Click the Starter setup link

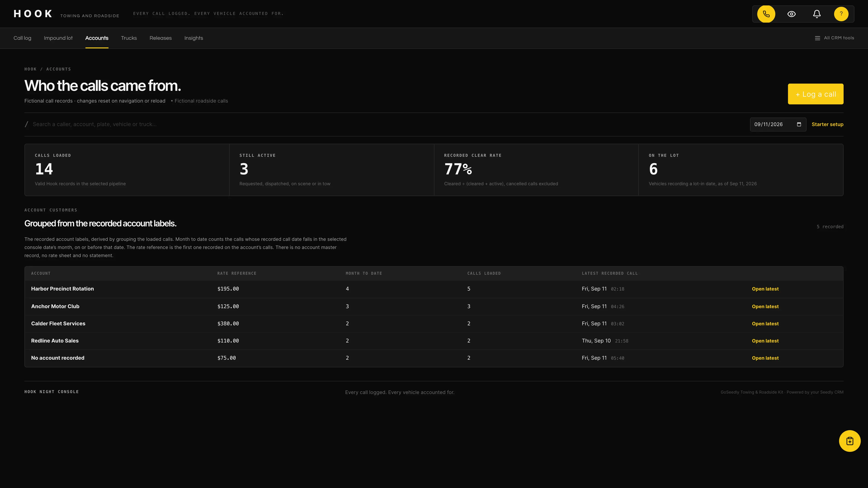point(827,124)
